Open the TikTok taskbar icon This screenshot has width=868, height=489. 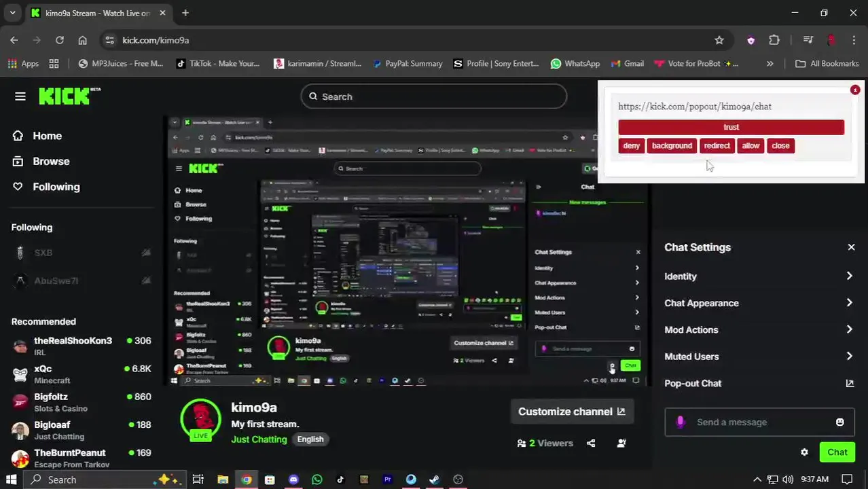tap(340, 479)
